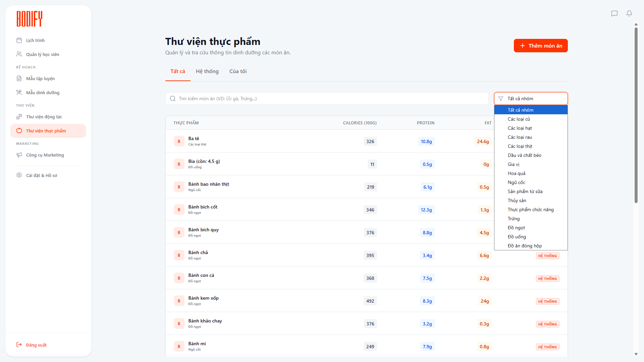This screenshot has width=644, height=362.
Task: Open Mẫu dinh dưỡng in sidebar
Action: (x=43, y=93)
